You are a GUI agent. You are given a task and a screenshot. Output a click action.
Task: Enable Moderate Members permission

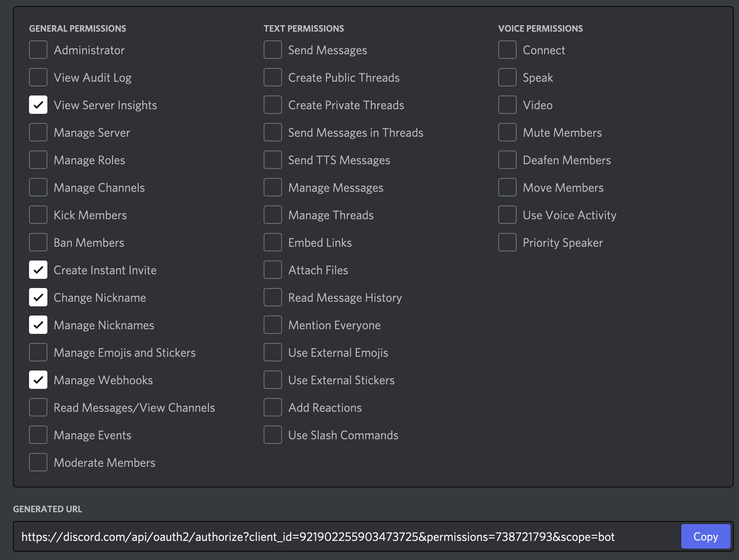(38, 462)
